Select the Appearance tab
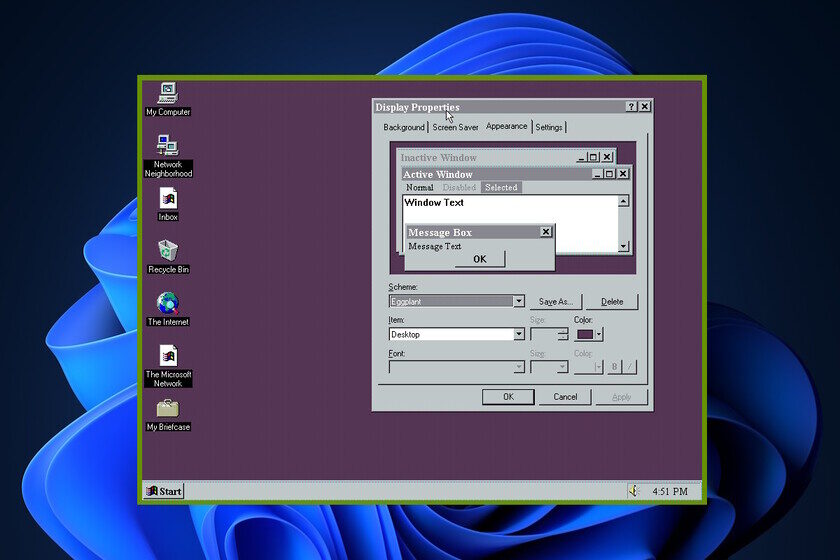The width and height of the screenshot is (840, 560). [x=506, y=126]
